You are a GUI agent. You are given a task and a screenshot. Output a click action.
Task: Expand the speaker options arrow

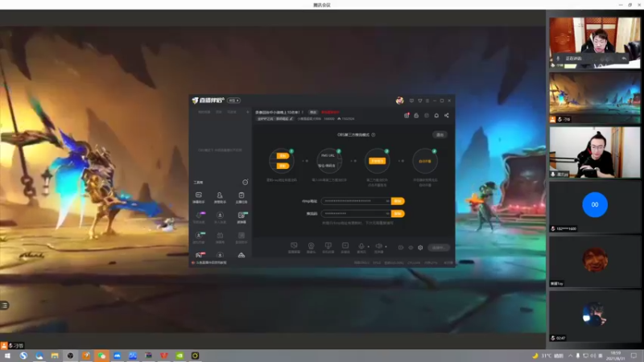(x=386, y=247)
